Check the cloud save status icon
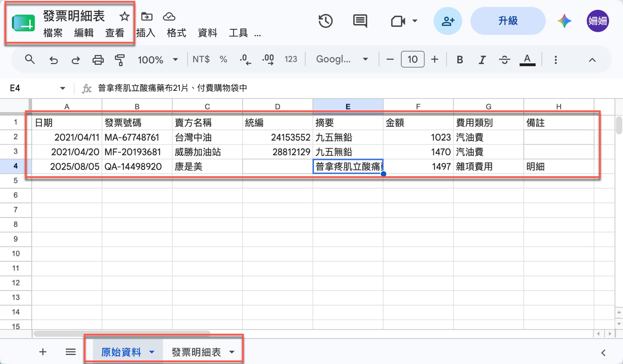This screenshot has width=623, height=364. pyautogui.click(x=169, y=17)
